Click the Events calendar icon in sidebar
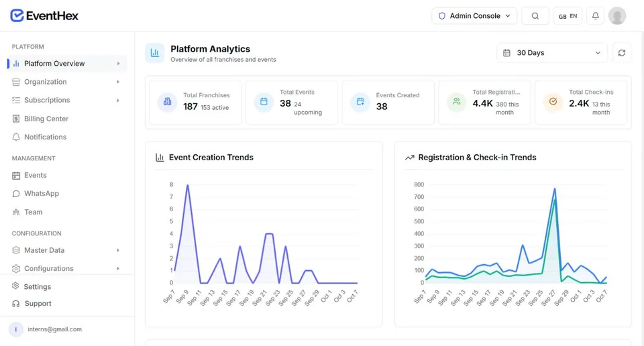The height and width of the screenshot is (346, 644). click(x=16, y=176)
